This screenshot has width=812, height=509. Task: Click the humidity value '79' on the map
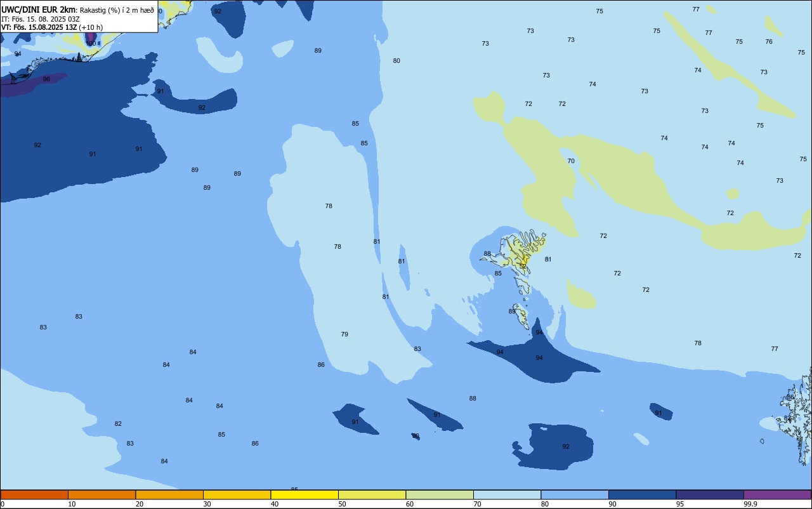click(x=344, y=334)
